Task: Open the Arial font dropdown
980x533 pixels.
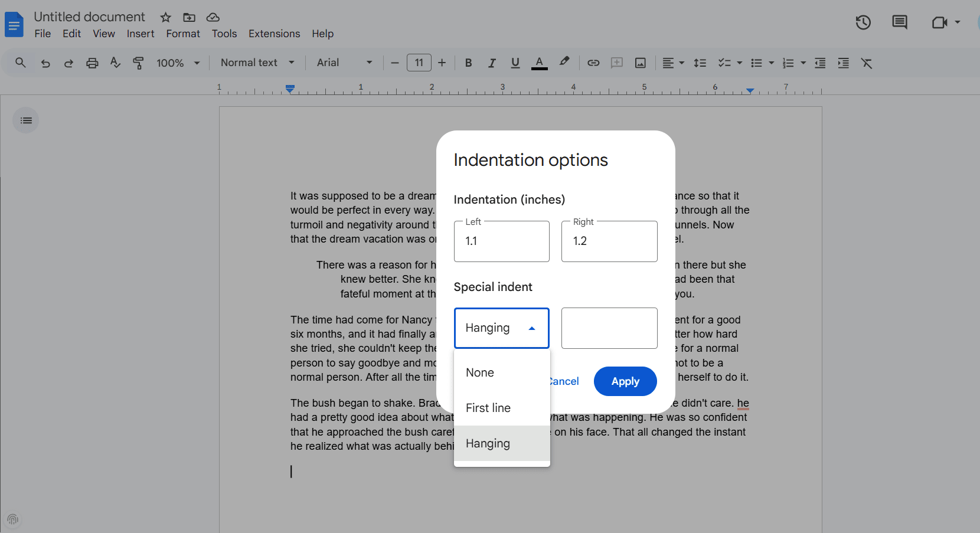Action: [x=345, y=63]
